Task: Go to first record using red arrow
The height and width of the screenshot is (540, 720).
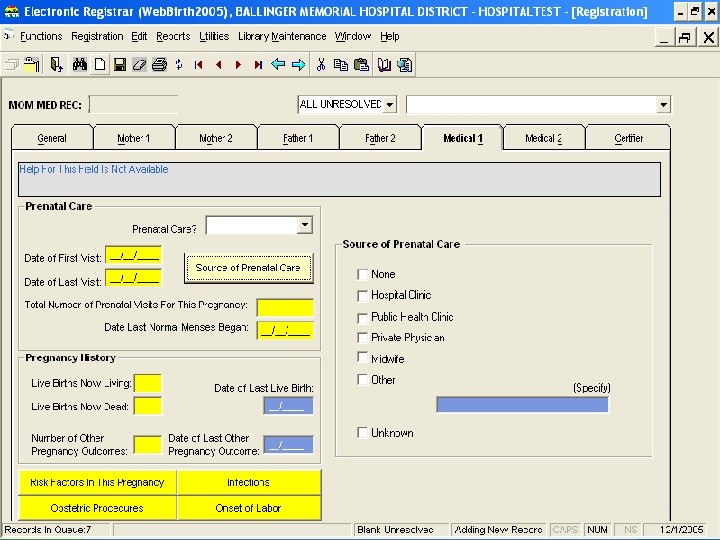Action: [x=199, y=65]
